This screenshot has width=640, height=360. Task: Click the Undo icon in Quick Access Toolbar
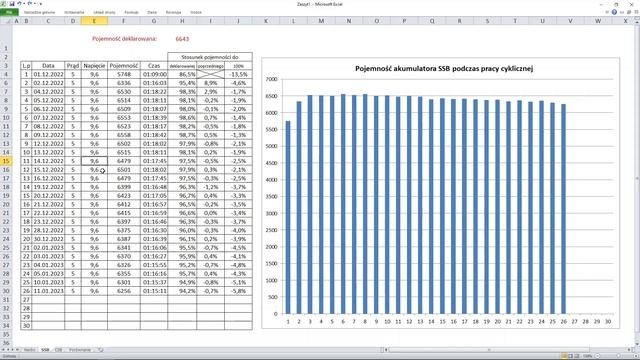tap(19, 4)
